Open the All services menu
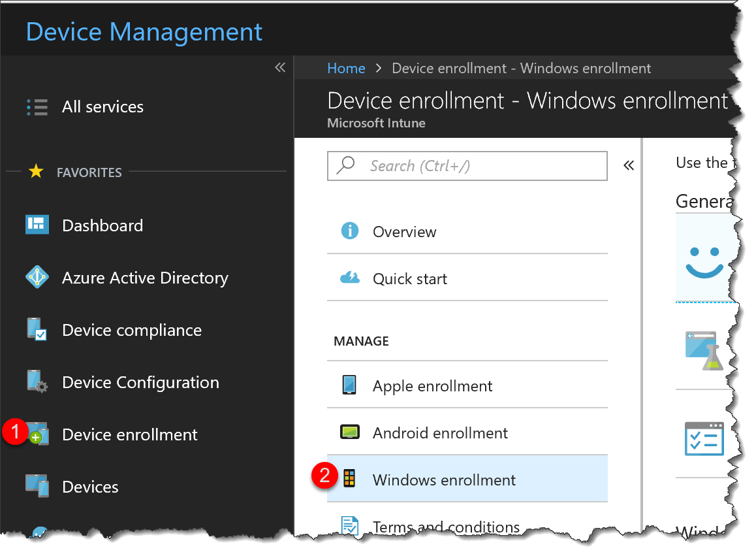The image size is (756, 556). click(x=102, y=107)
